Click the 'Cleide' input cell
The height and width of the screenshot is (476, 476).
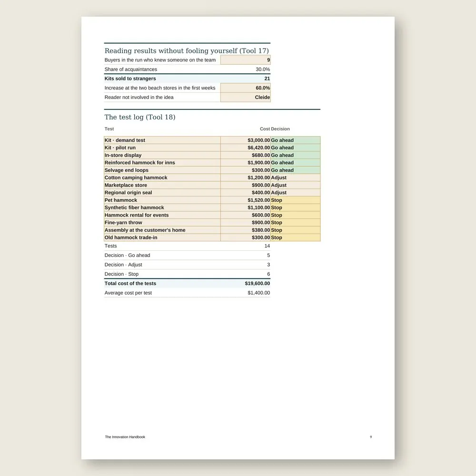coord(245,97)
